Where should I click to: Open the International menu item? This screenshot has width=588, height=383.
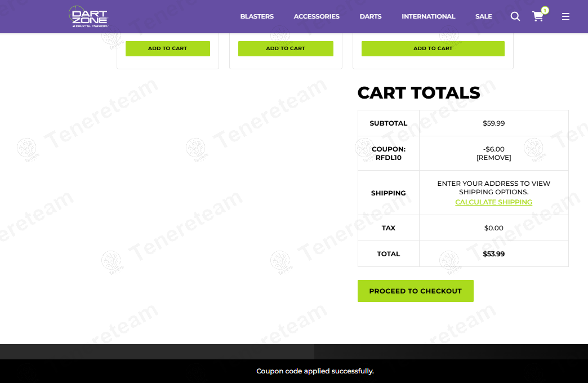(428, 16)
